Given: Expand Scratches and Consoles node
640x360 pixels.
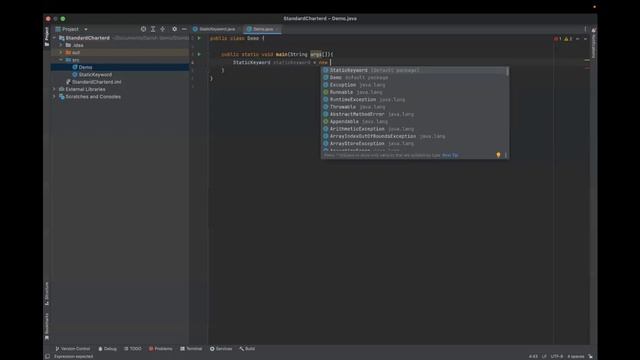Looking at the screenshot, I should [x=54, y=96].
